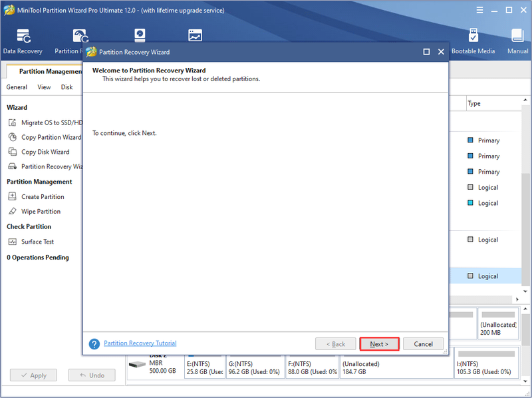Cancel the Partition Recovery Wizard

(x=423, y=344)
